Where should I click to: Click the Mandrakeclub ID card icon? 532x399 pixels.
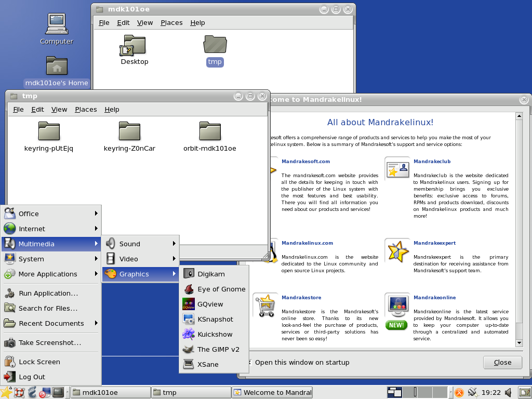point(397,169)
